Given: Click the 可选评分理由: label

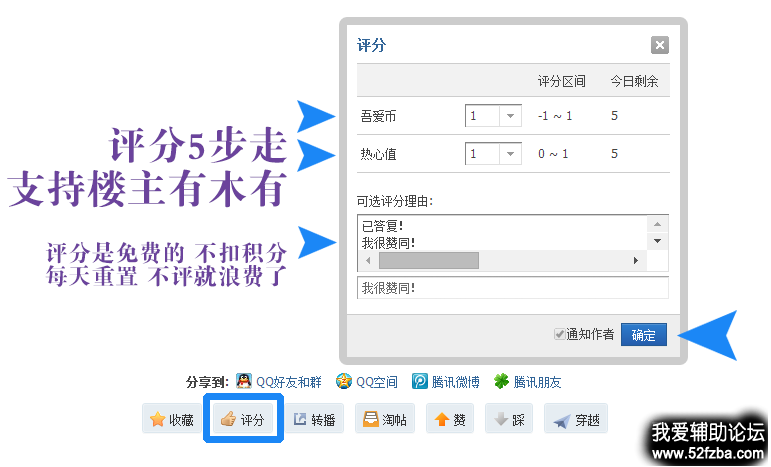Looking at the screenshot, I should coord(395,201).
